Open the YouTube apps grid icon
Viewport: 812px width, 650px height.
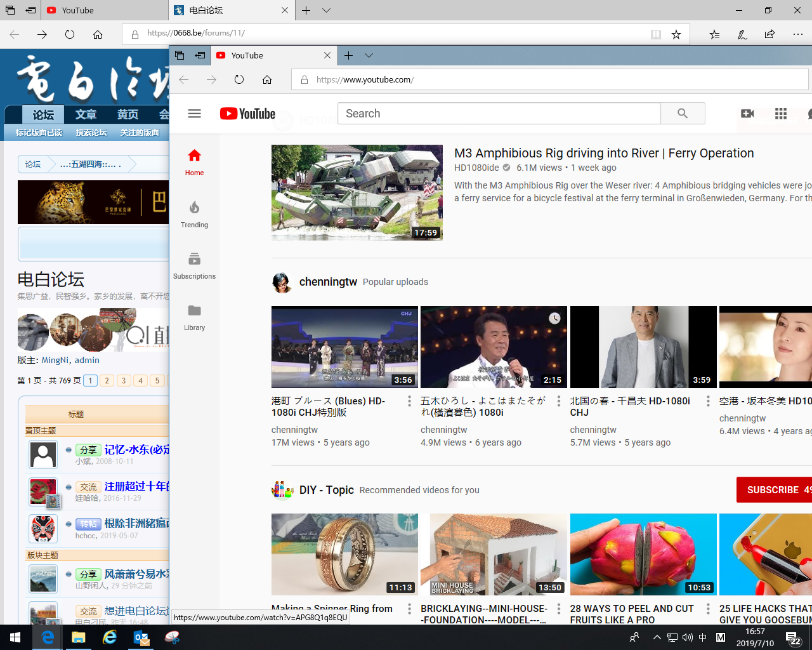[x=781, y=114]
